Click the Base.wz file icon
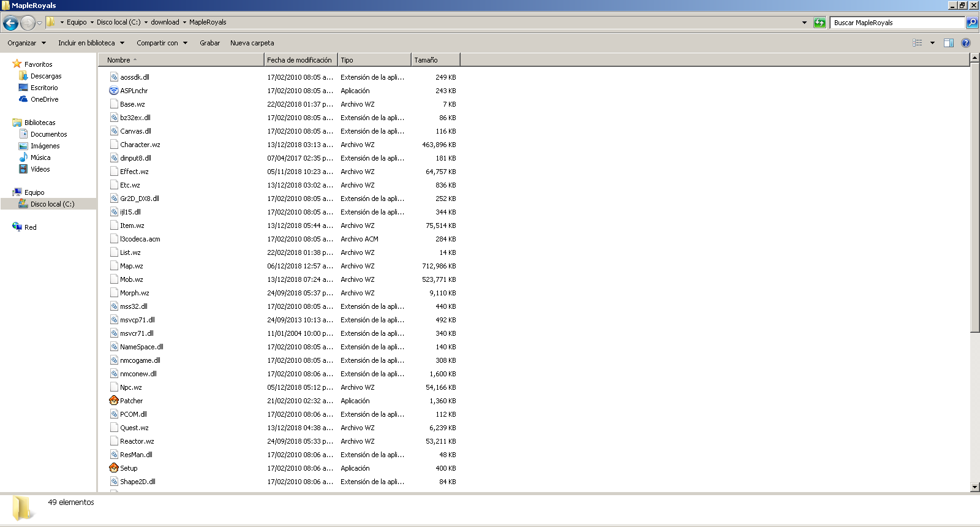Screen dimensions: 980x527 [x=114, y=104]
